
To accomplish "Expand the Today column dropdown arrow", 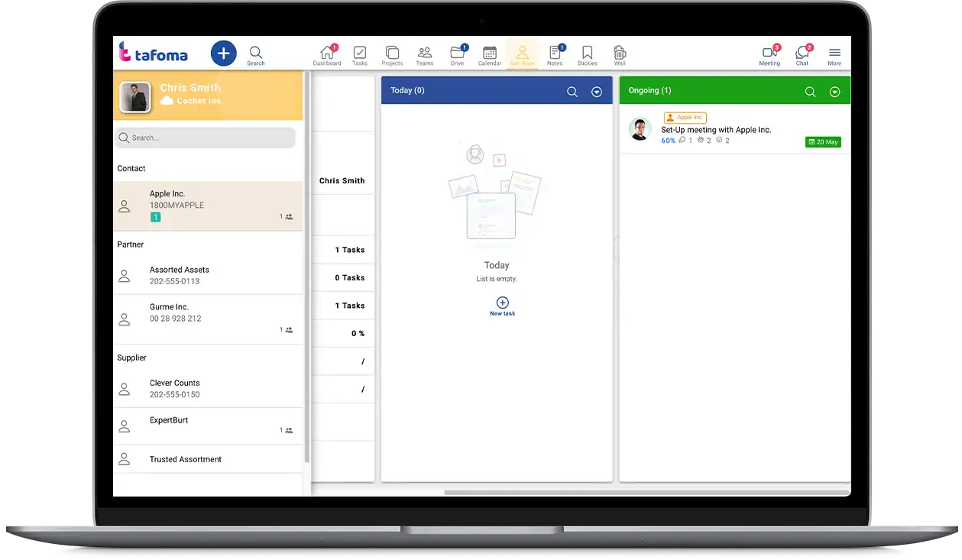I will coord(597,92).
